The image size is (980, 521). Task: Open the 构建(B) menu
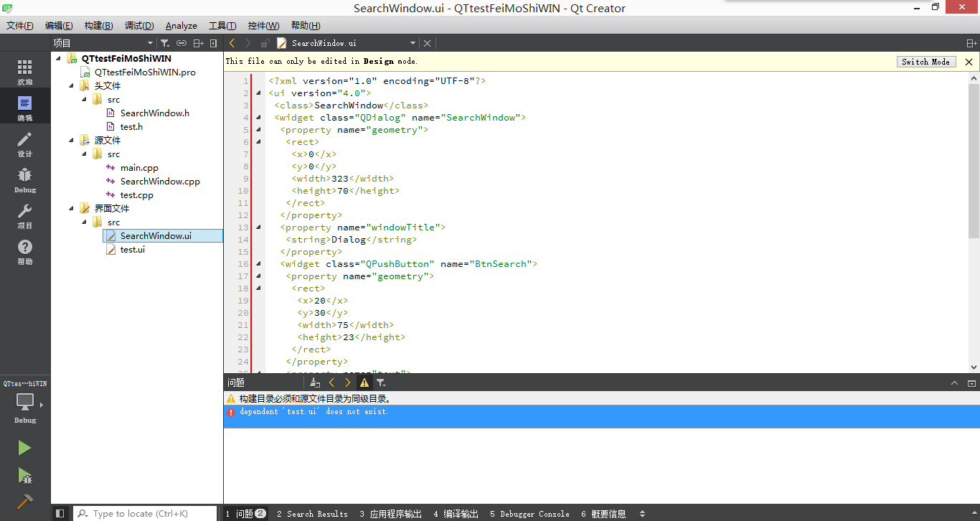point(98,26)
